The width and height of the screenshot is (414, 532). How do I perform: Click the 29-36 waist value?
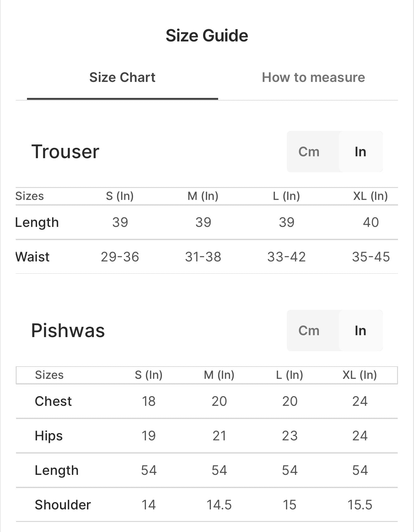120,257
